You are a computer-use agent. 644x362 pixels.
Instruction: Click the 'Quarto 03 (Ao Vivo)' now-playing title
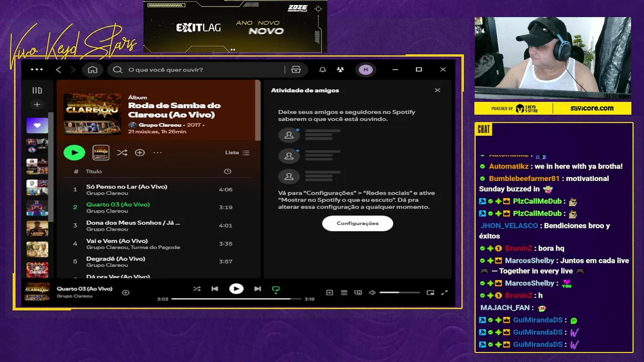point(85,289)
